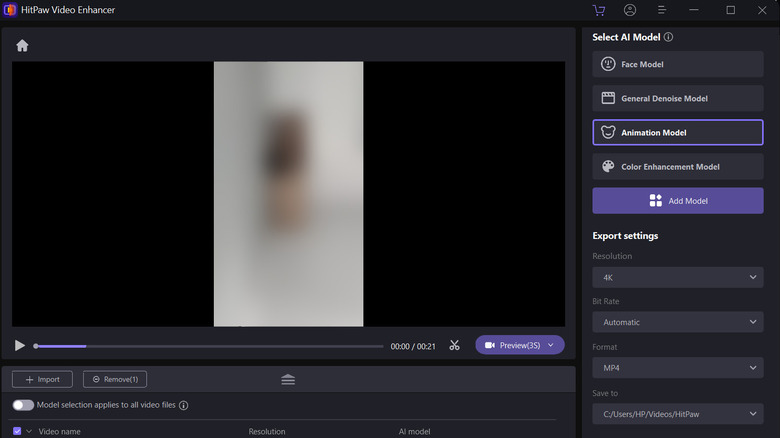780x438 pixels.
Task: Click the Home icon
Action: pyautogui.click(x=22, y=45)
